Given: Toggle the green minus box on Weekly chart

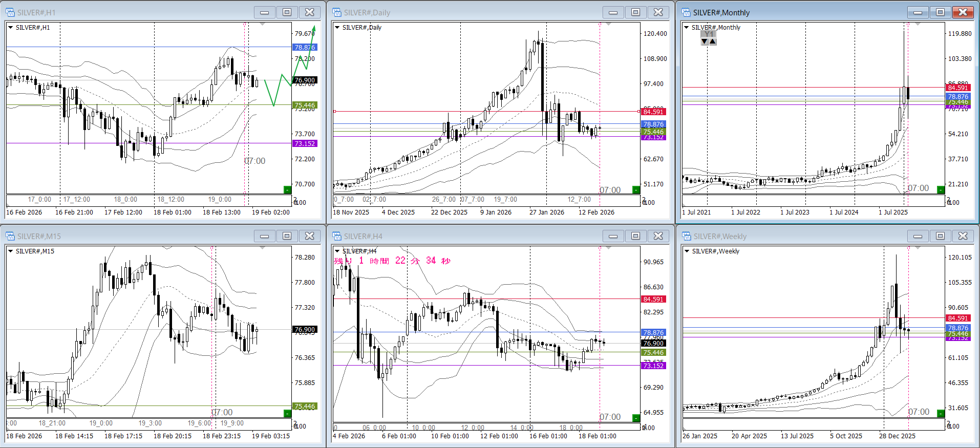Looking at the screenshot, I should (x=941, y=413).
